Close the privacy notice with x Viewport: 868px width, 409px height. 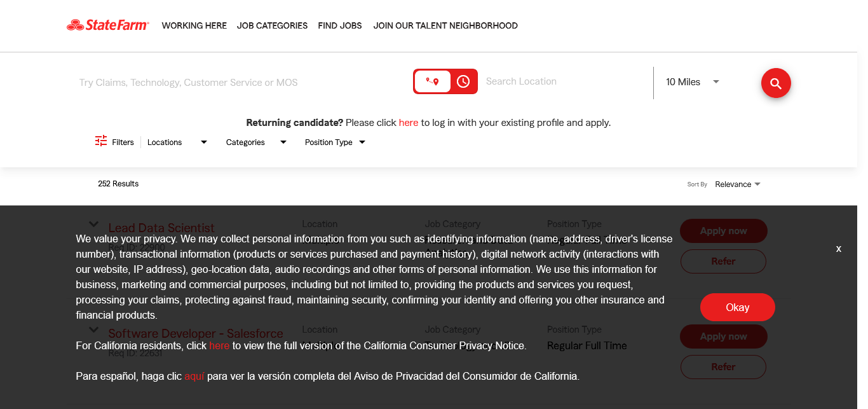click(839, 249)
